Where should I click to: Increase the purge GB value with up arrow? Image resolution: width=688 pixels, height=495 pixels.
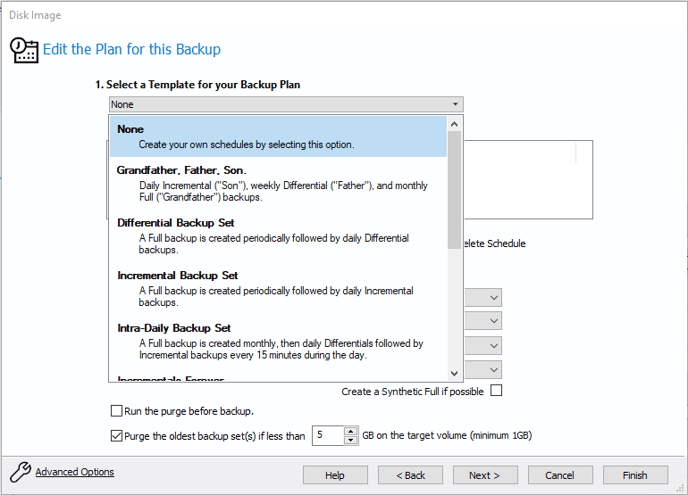click(351, 431)
